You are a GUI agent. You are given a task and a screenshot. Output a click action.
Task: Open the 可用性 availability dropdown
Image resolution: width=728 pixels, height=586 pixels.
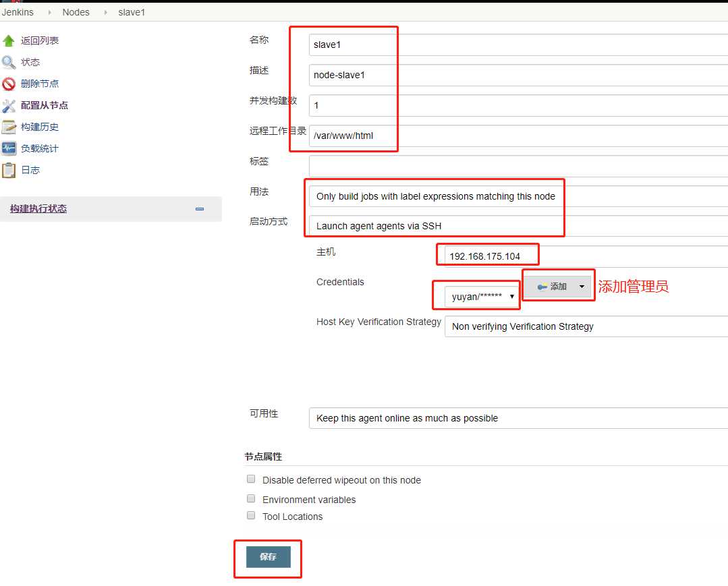[518, 419]
